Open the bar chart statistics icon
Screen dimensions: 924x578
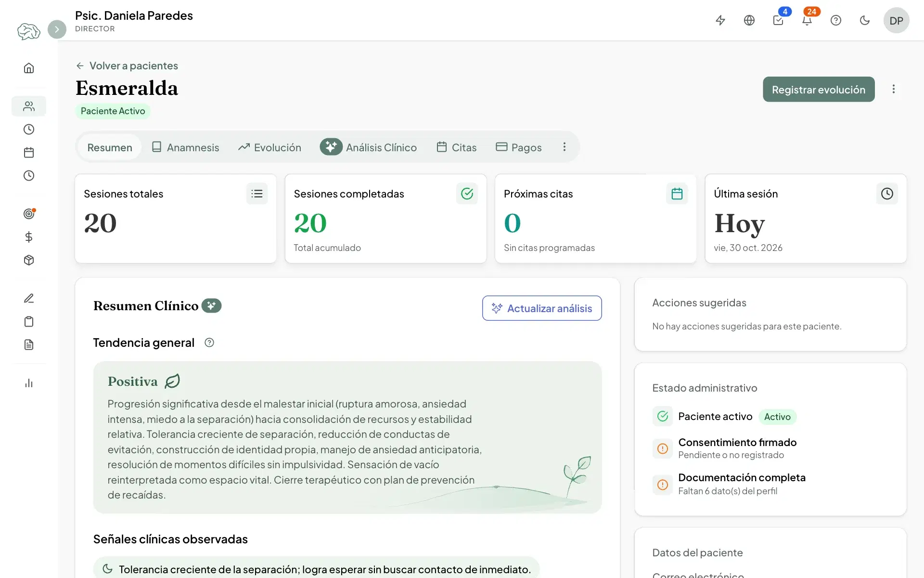click(29, 383)
